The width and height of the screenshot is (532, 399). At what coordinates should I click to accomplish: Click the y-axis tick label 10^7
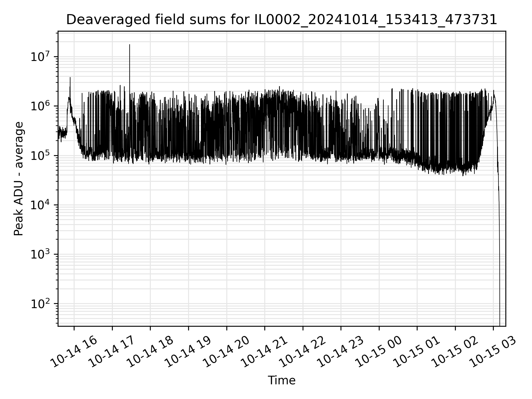pos(40,57)
